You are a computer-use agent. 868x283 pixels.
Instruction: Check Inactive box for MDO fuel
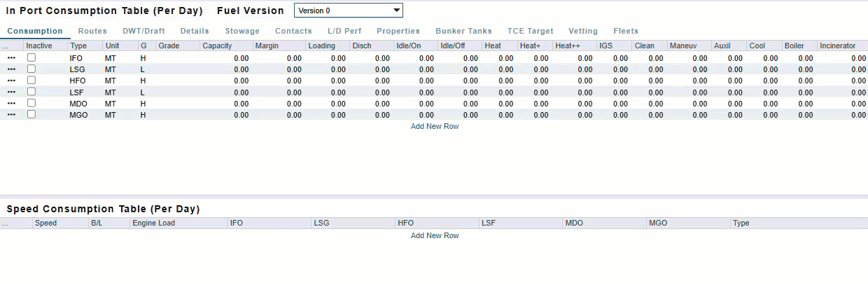[31, 103]
